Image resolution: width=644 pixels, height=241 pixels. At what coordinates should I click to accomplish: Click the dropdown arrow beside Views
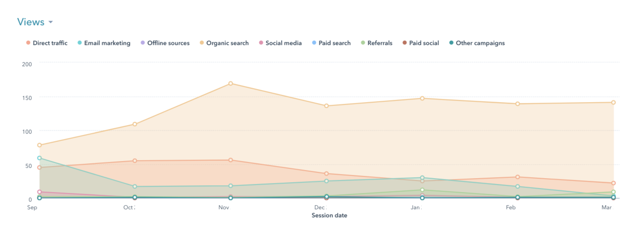(x=51, y=22)
